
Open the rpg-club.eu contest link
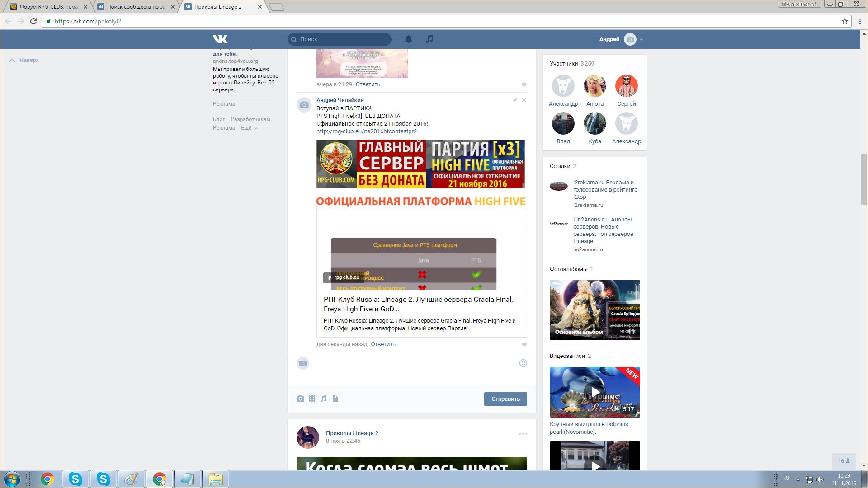coord(366,131)
